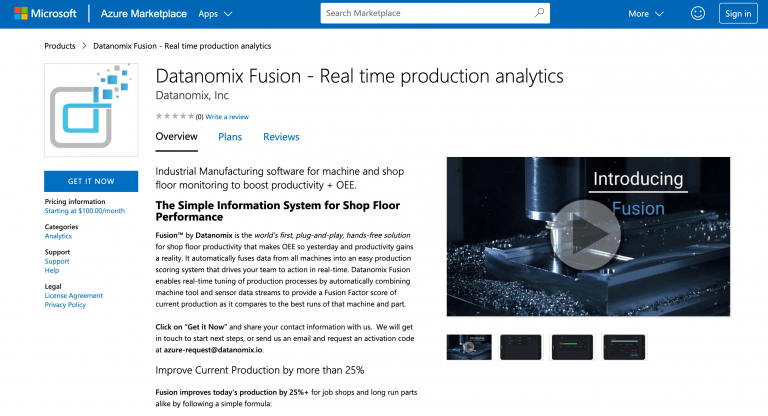
Task: Expand the Apps dropdown menu
Action: tap(215, 14)
